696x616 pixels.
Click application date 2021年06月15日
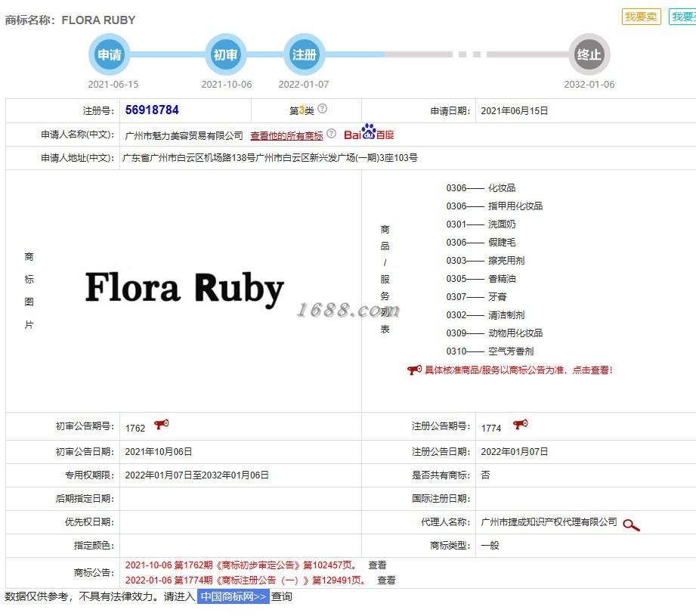coord(514,111)
